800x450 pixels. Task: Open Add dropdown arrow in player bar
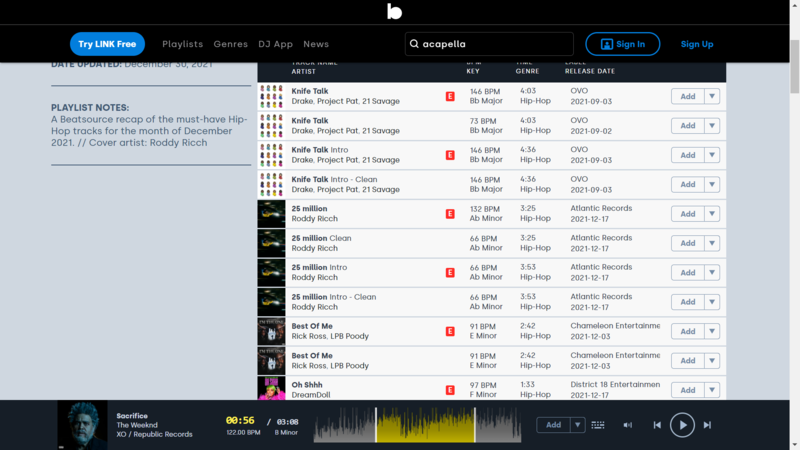[x=577, y=425]
